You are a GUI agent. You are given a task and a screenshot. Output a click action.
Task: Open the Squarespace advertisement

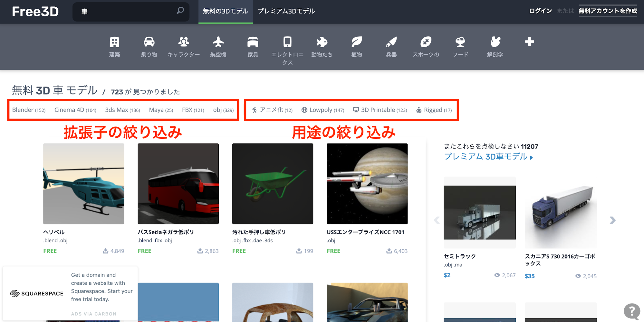[71, 293]
